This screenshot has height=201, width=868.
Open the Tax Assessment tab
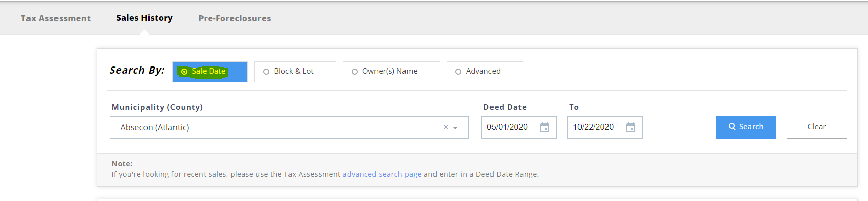pos(55,18)
